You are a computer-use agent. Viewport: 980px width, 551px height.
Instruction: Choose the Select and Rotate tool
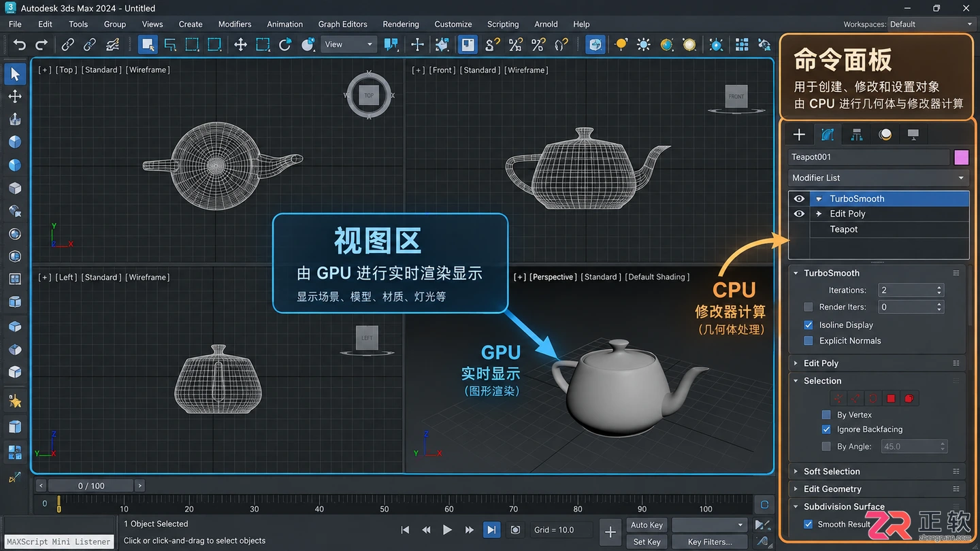pyautogui.click(x=285, y=45)
